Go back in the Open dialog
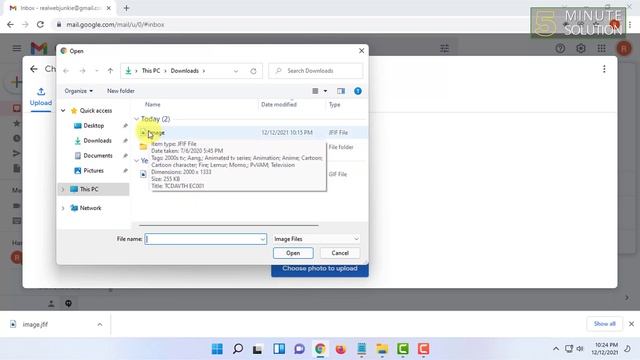The height and width of the screenshot is (360, 640). (x=66, y=71)
